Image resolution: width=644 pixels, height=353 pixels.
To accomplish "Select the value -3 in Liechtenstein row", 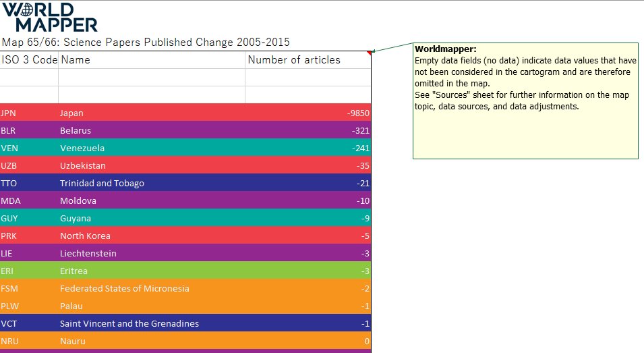I will pyautogui.click(x=308, y=253).
